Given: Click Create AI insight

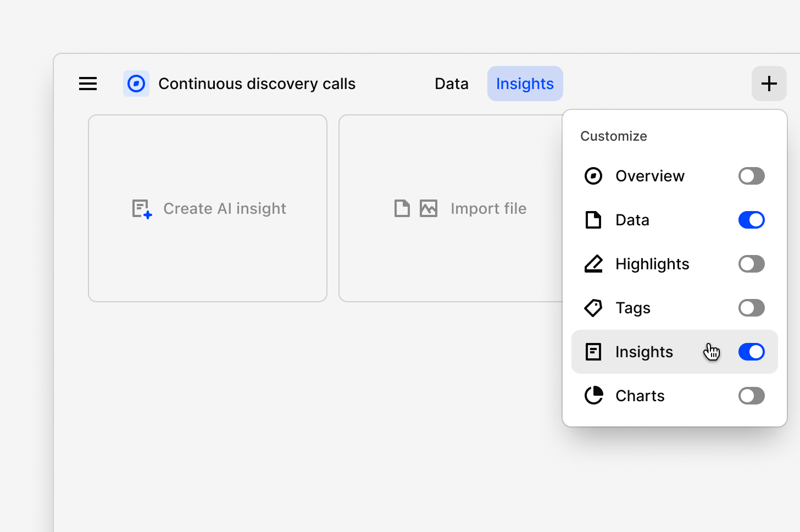Looking at the screenshot, I should pyautogui.click(x=208, y=208).
